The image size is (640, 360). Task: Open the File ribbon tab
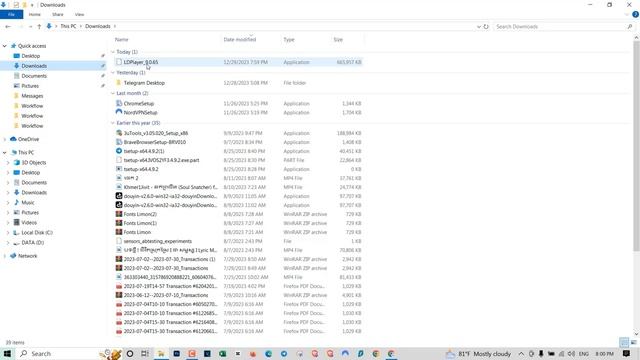tap(11, 14)
